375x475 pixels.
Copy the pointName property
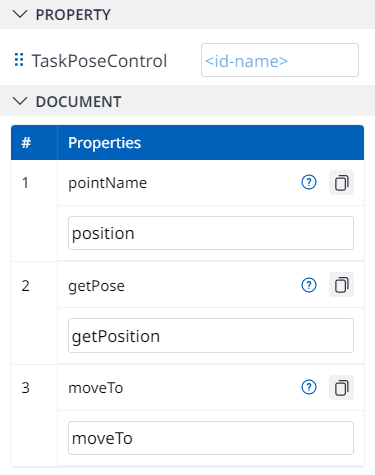[341, 182]
